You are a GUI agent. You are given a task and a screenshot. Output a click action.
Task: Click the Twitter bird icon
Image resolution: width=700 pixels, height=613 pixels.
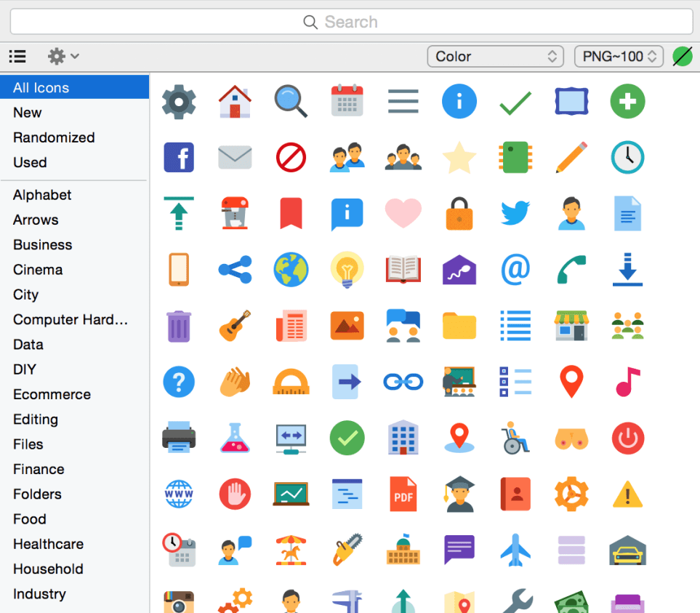(515, 214)
